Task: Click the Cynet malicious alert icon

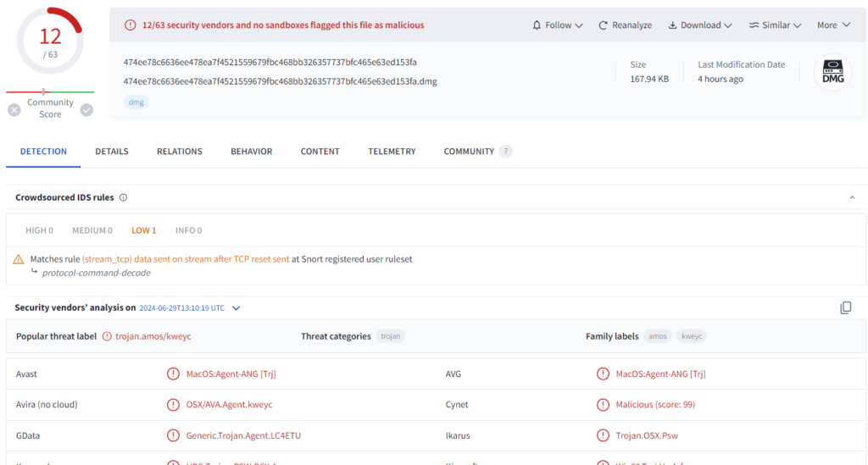Action: [603, 405]
